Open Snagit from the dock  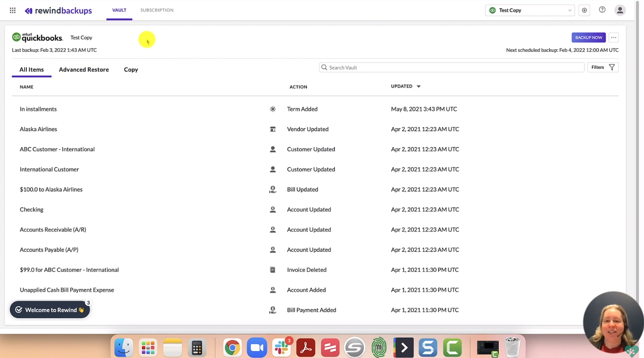(428, 347)
